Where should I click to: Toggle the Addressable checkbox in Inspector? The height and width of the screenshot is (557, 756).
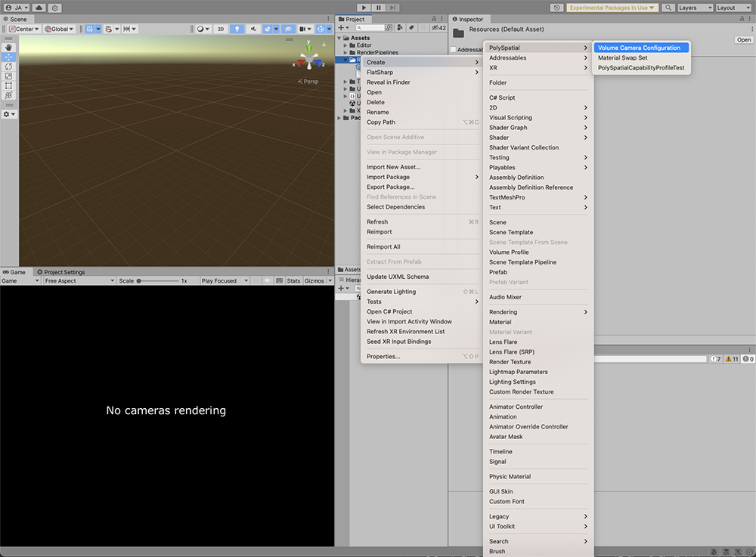(x=453, y=50)
